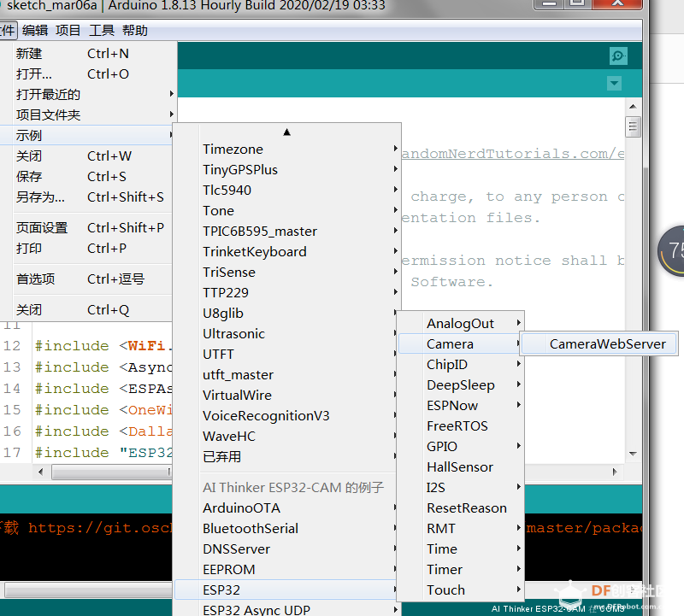Screen dimensions: 684x616
Task: Open the 帮助 menu
Action: [x=135, y=31]
